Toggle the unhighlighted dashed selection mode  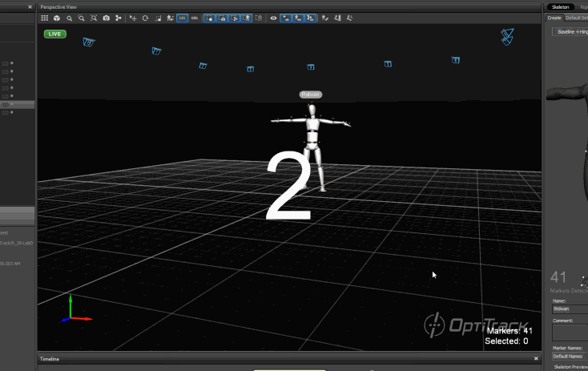259,18
